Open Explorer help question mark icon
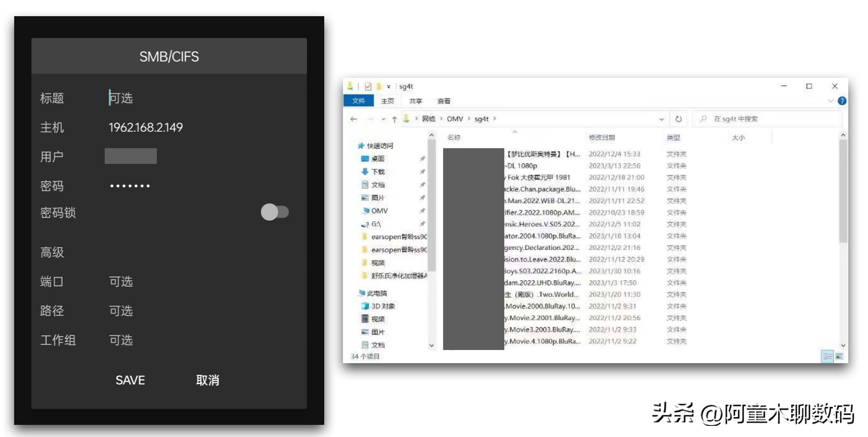The width and height of the screenshot is (868, 437). click(842, 101)
